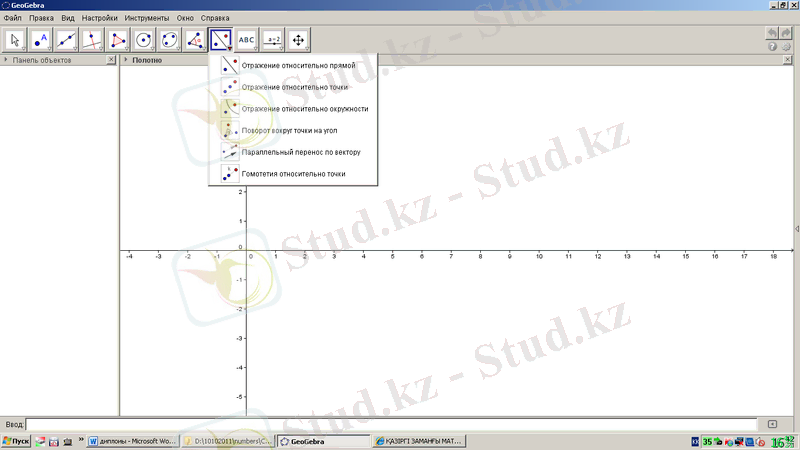Select the Ellipse conic tool

click(x=169, y=40)
